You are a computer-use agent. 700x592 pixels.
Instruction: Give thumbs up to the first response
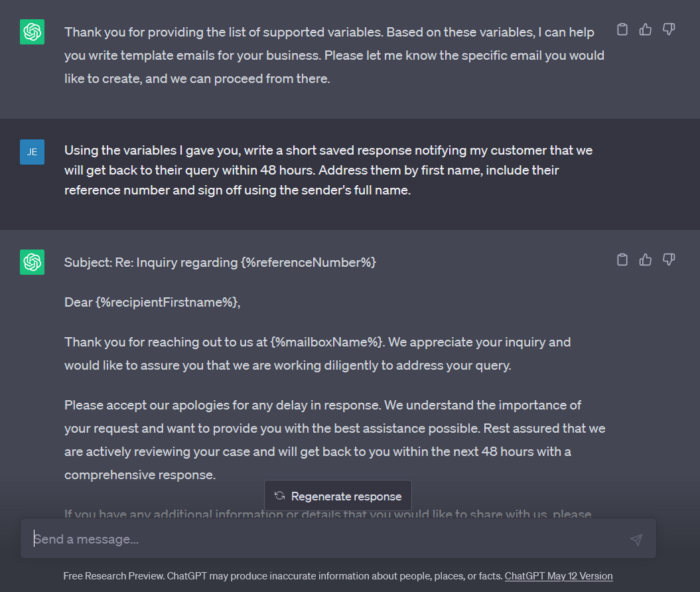pos(645,29)
